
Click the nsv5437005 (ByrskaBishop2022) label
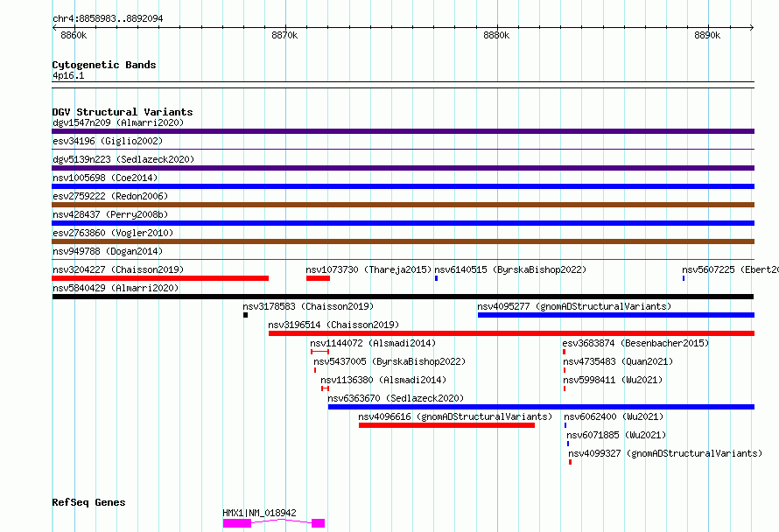[x=389, y=361]
